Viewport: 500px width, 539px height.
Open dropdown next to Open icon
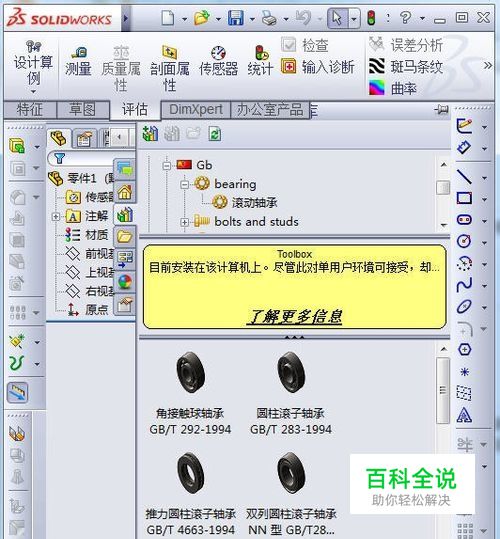[x=218, y=19]
